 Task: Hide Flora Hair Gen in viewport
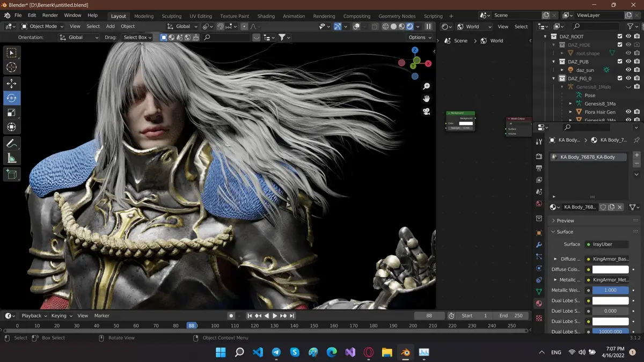[628, 112]
